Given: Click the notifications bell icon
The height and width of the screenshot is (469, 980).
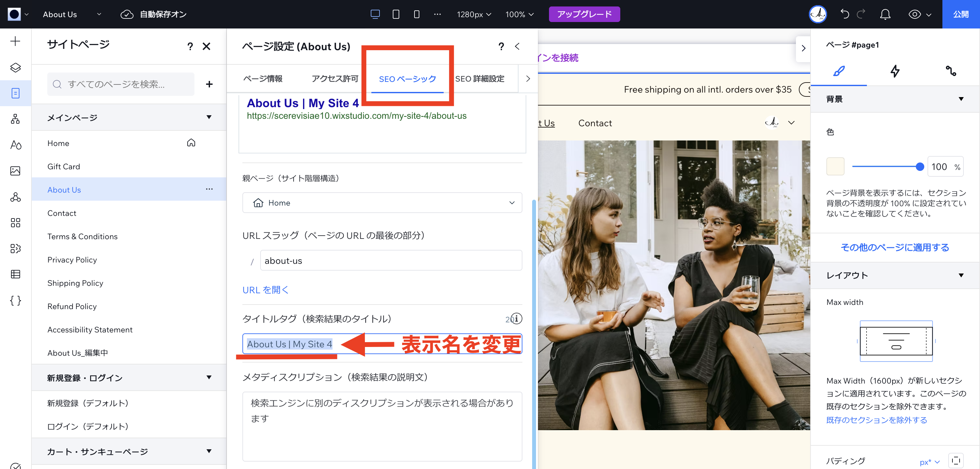Looking at the screenshot, I should (x=885, y=15).
